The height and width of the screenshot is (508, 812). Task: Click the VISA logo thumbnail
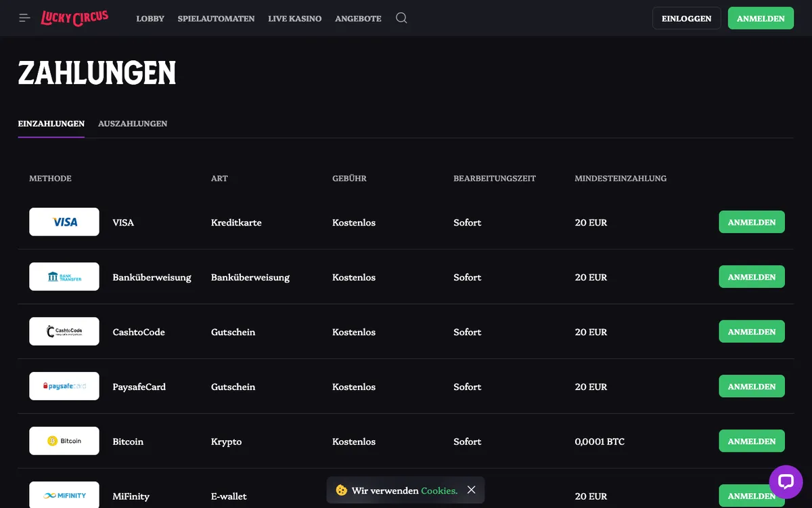coord(64,222)
